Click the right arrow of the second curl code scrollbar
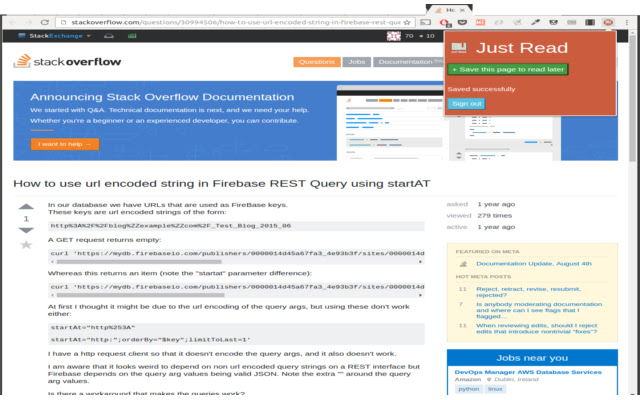The image size is (640, 400). 420,295
